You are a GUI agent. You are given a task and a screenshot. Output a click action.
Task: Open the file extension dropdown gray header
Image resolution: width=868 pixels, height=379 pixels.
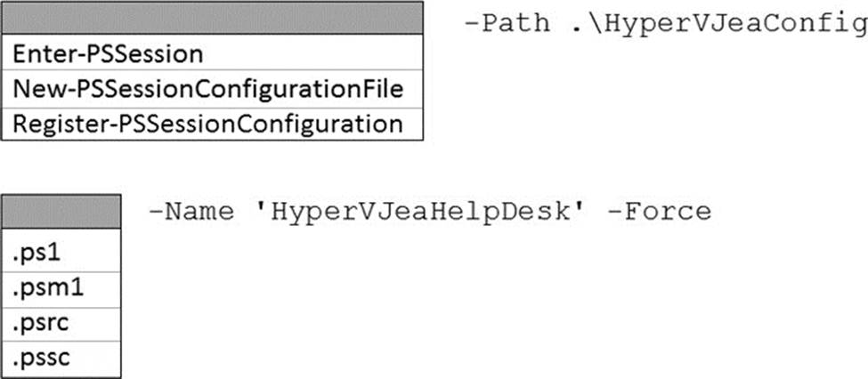[61, 214]
